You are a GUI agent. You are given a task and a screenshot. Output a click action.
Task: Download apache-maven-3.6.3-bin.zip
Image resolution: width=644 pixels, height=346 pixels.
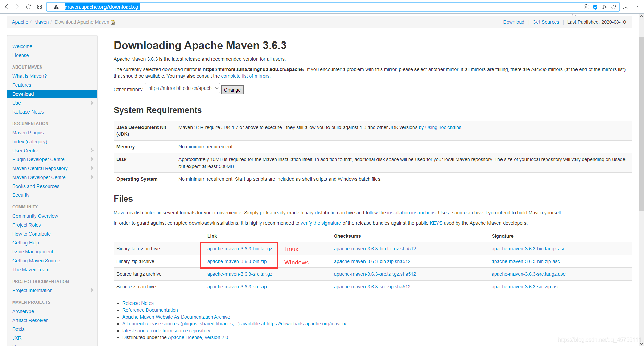point(237,261)
